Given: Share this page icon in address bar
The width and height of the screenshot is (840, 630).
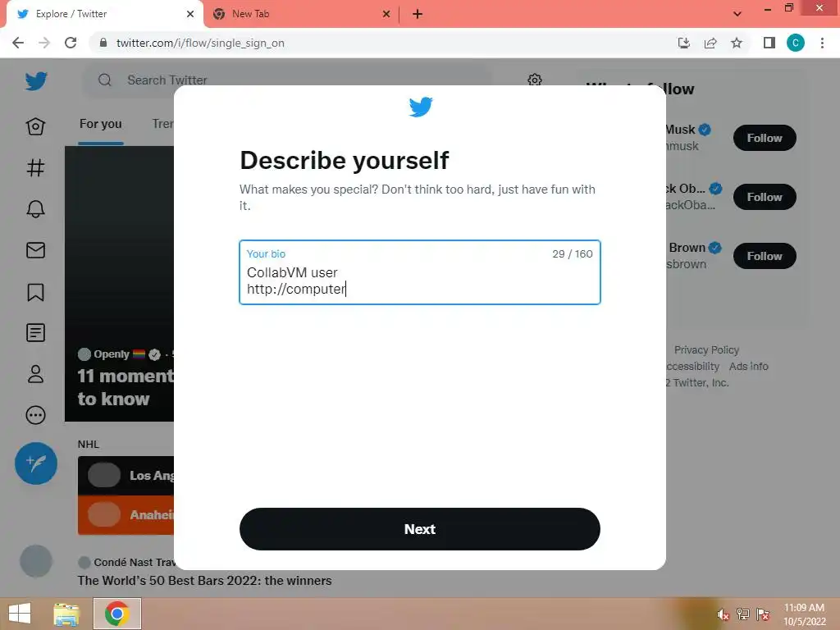Looking at the screenshot, I should coord(710,43).
